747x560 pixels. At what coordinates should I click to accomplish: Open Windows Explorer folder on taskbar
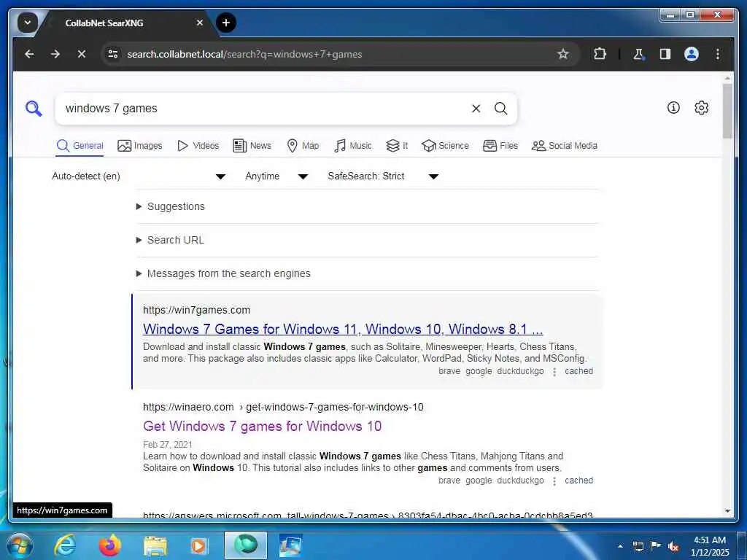(x=155, y=545)
